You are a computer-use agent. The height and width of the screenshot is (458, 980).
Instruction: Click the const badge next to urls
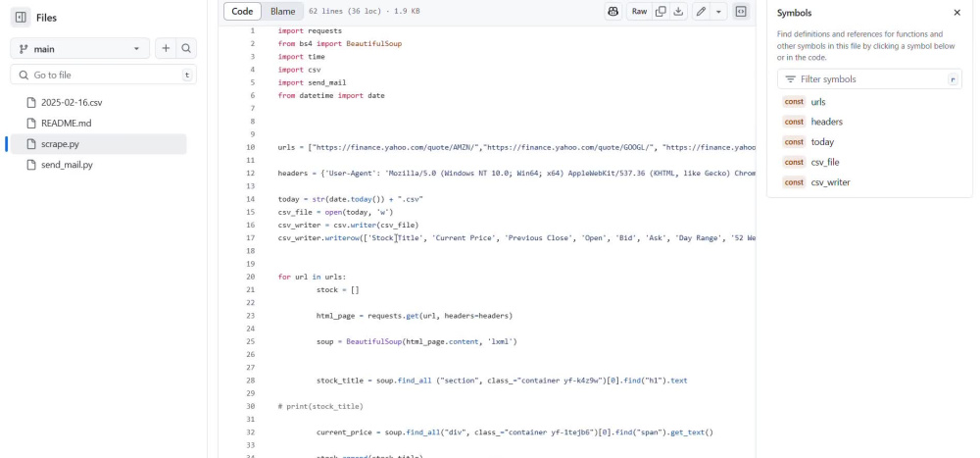[x=794, y=102]
